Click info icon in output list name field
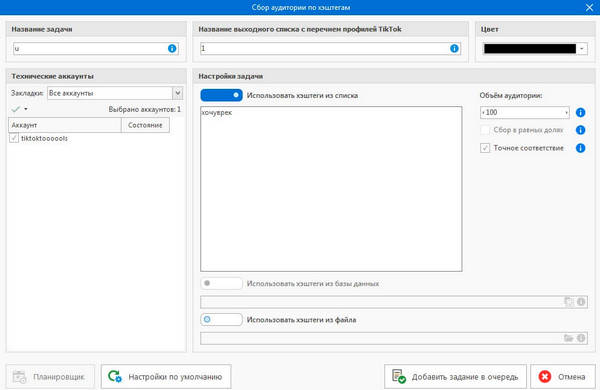 point(454,49)
